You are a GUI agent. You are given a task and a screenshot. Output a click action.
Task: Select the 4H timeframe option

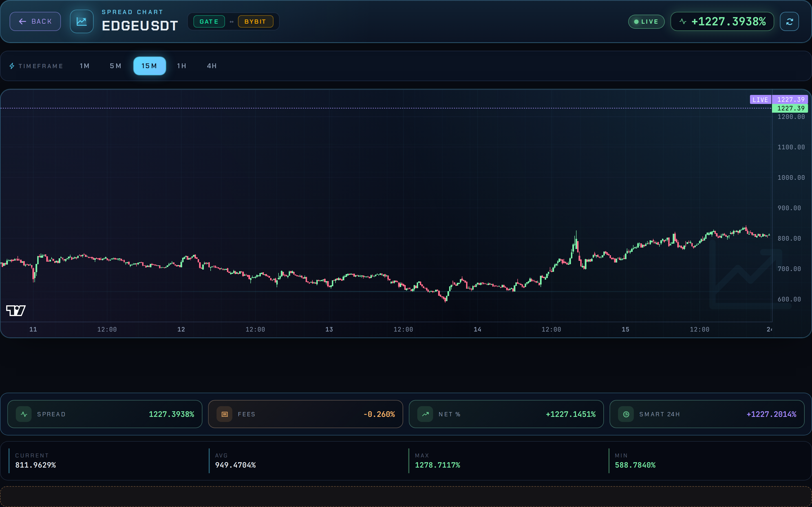(x=211, y=66)
